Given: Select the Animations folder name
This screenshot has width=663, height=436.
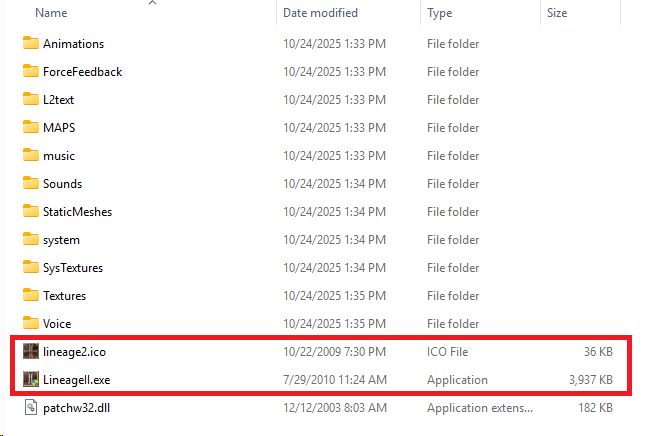Looking at the screenshot, I should [x=74, y=44].
